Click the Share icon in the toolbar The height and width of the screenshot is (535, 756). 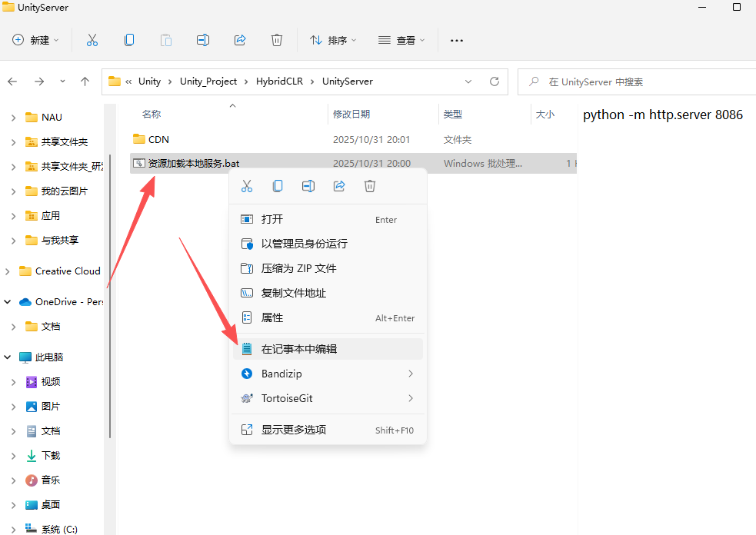point(240,40)
